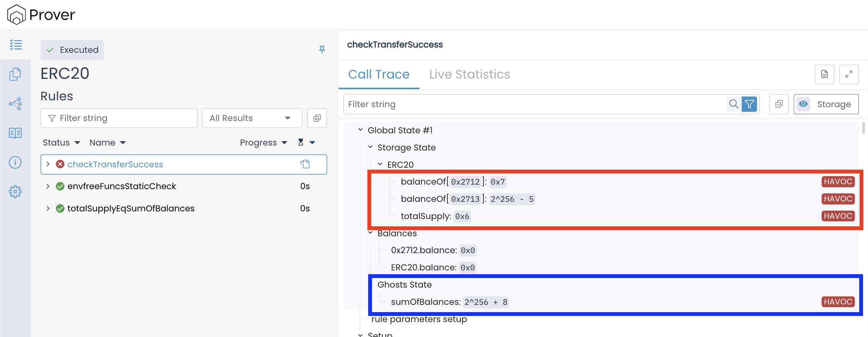Collapse the Global State #1 node

tap(360, 130)
